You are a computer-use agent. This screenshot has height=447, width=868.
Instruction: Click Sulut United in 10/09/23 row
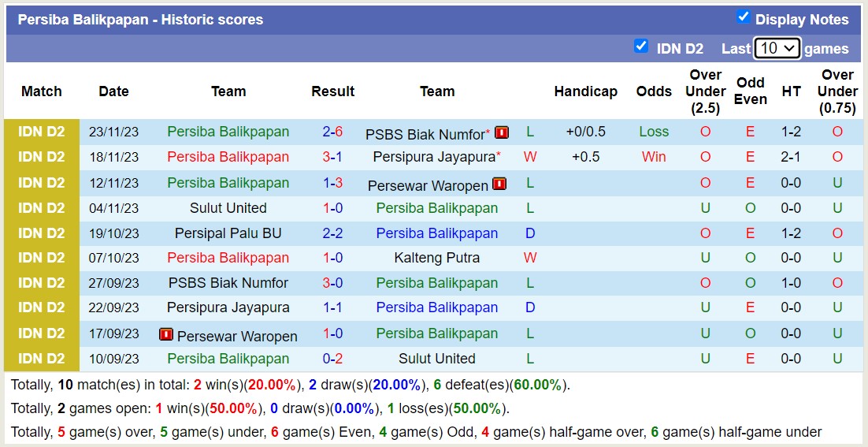(x=437, y=359)
